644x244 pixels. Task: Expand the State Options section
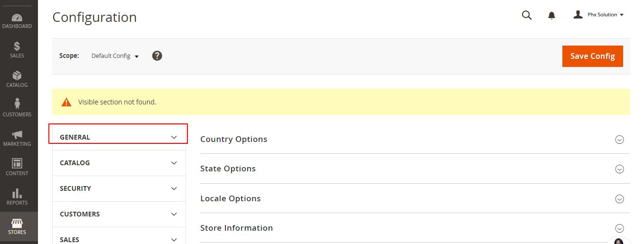click(619, 169)
